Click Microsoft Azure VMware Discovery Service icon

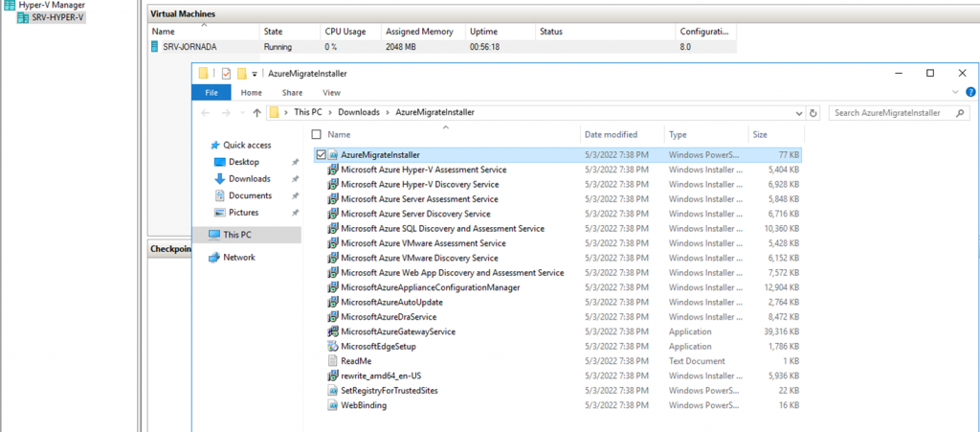coord(334,258)
